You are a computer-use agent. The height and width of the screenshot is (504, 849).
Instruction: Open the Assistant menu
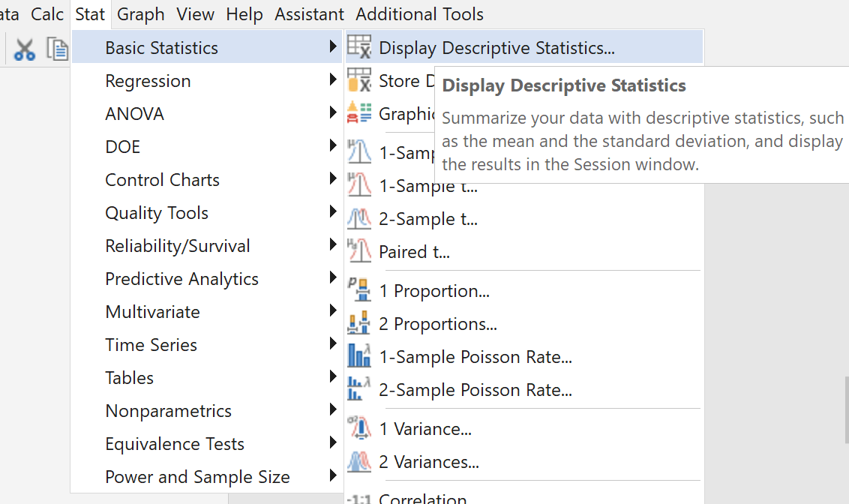point(309,14)
